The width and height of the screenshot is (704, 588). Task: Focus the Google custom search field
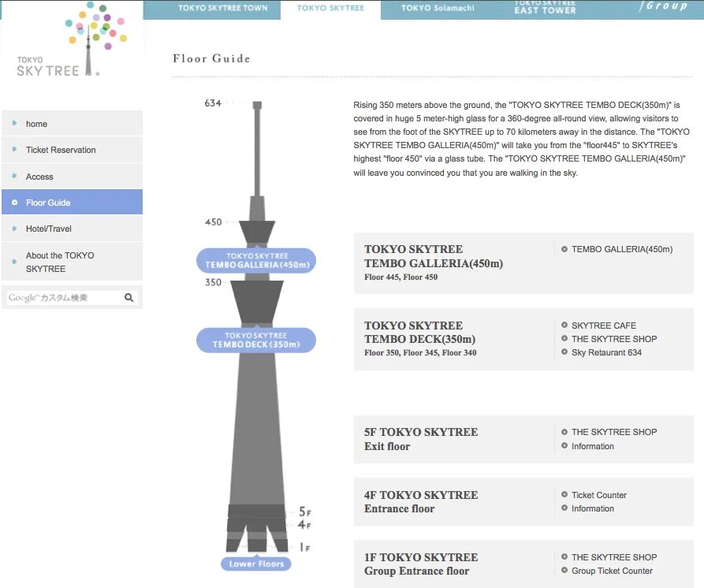click(x=64, y=298)
